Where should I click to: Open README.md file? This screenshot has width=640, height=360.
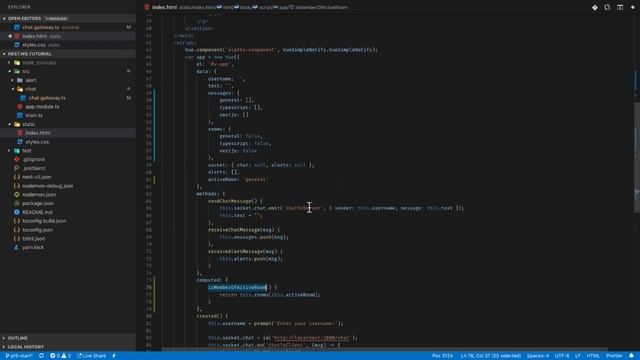[x=37, y=212]
